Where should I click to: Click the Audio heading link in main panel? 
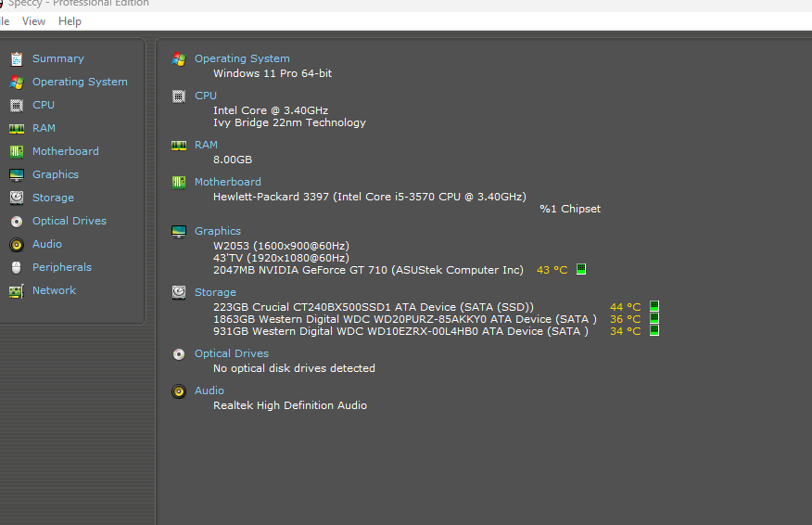(209, 391)
